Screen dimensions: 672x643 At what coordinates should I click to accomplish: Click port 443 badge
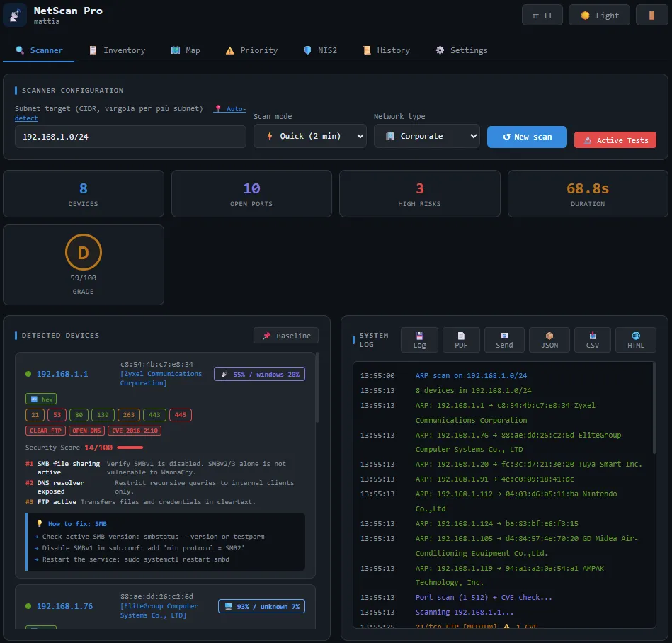pyautogui.click(x=154, y=415)
